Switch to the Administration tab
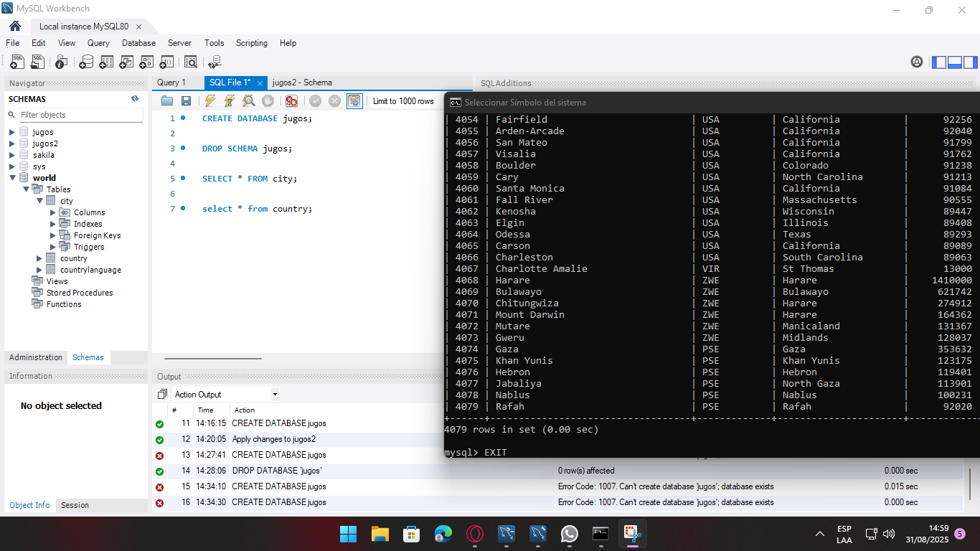The height and width of the screenshot is (551, 980). 36,357
